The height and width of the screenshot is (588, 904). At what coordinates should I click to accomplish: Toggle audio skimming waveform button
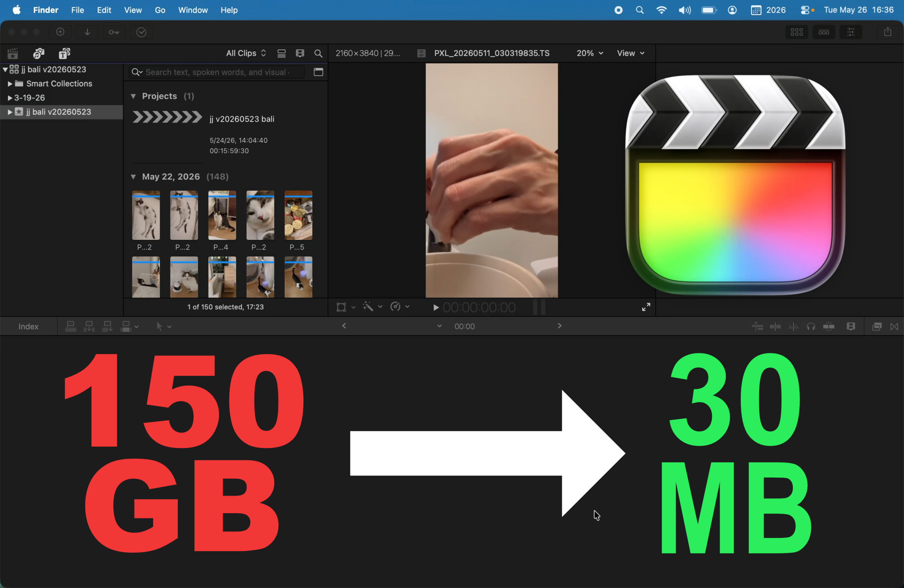pyautogui.click(x=793, y=326)
